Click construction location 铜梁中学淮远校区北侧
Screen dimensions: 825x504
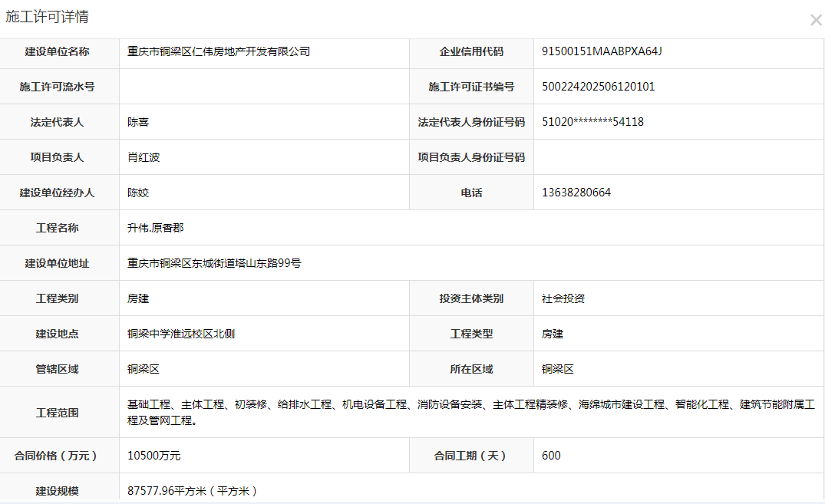coord(181,334)
